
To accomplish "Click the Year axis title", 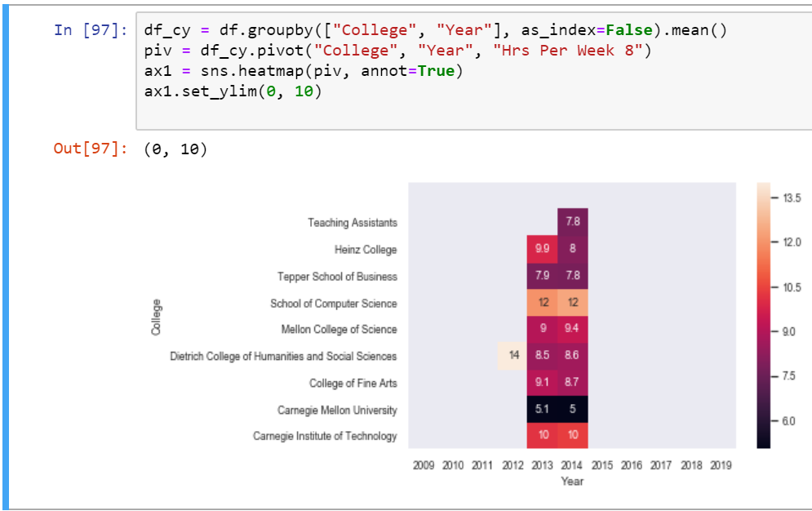I will tap(572, 482).
